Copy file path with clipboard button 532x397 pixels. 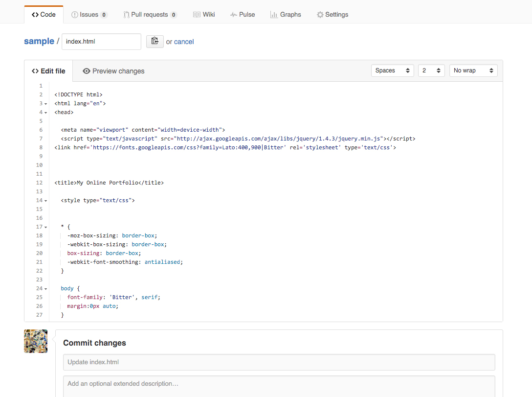155,42
